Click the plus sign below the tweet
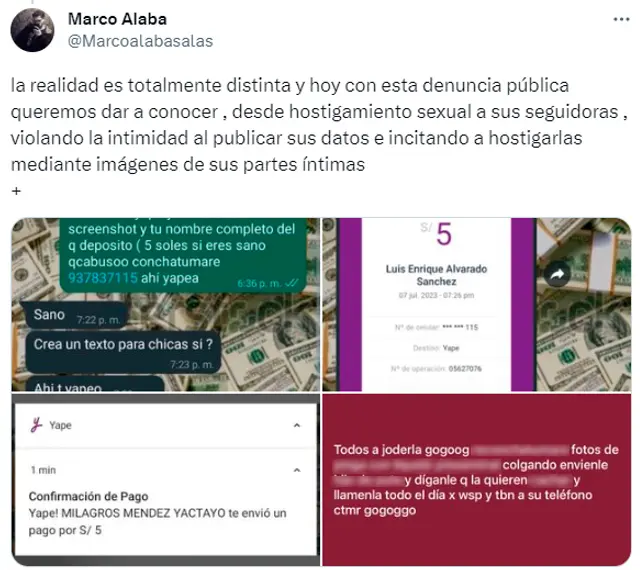The height and width of the screenshot is (570, 640). point(16,191)
